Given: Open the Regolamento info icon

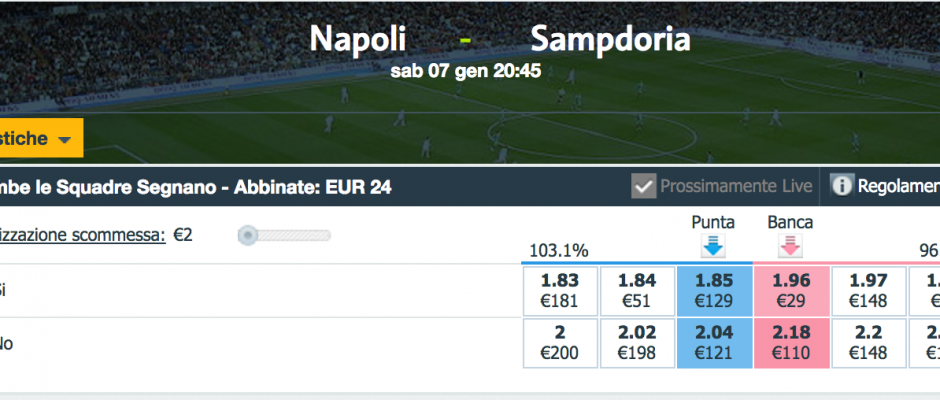Looking at the screenshot, I should click(x=842, y=187).
